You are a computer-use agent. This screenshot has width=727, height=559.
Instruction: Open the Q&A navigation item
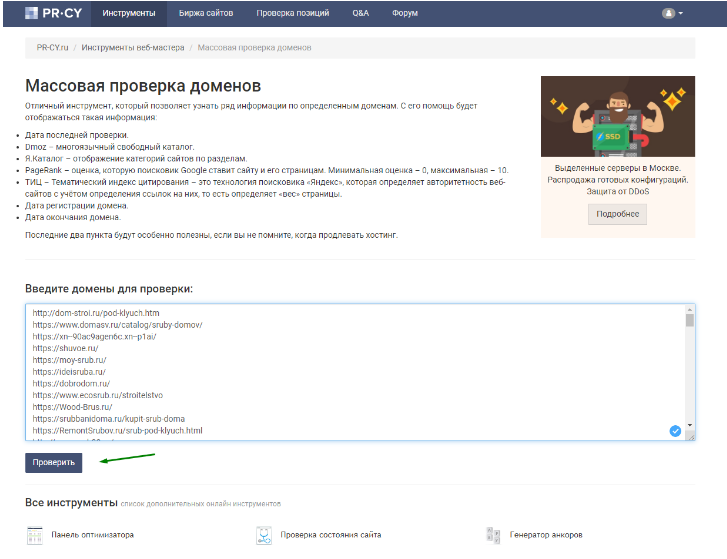360,13
